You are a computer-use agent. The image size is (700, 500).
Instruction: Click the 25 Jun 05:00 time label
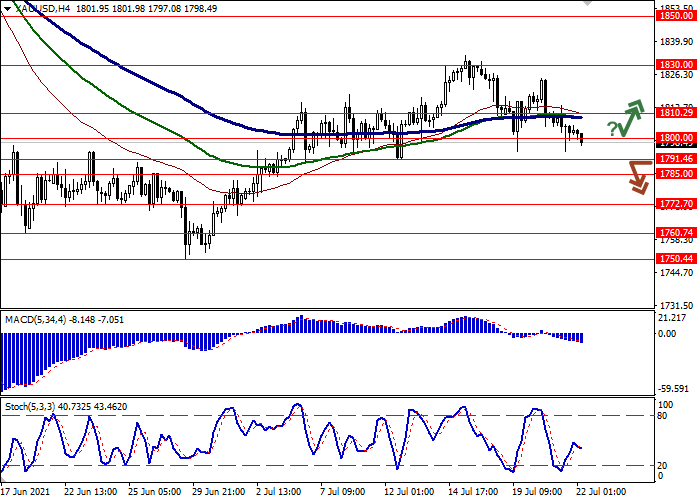click(x=154, y=492)
